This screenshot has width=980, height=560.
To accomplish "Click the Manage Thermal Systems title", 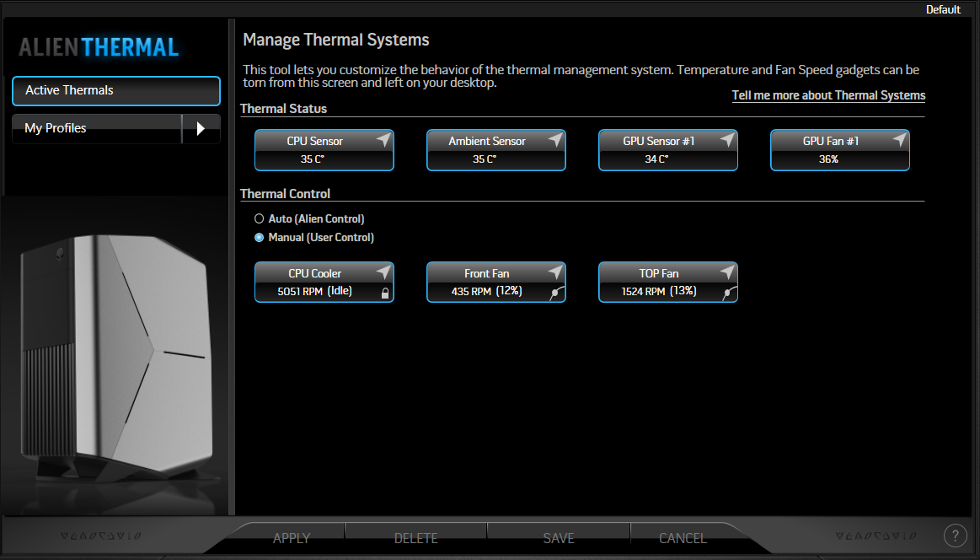I will [x=335, y=40].
